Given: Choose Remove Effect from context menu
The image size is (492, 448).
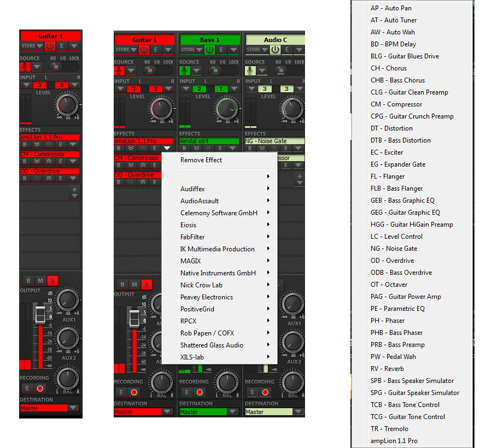Looking at the screenshot, I should [201, 160].
